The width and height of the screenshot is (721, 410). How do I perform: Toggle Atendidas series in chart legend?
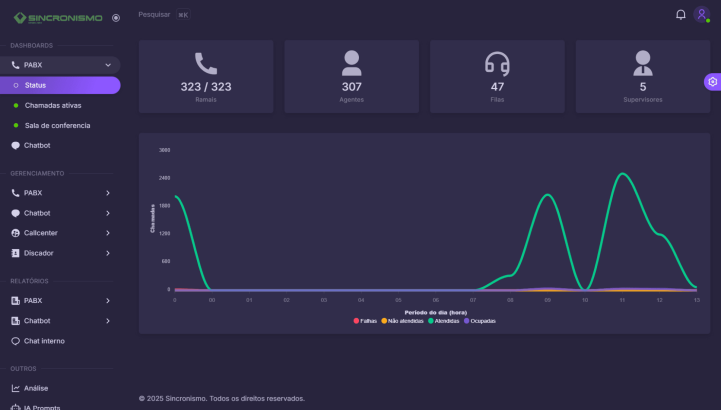pos(447,321)
